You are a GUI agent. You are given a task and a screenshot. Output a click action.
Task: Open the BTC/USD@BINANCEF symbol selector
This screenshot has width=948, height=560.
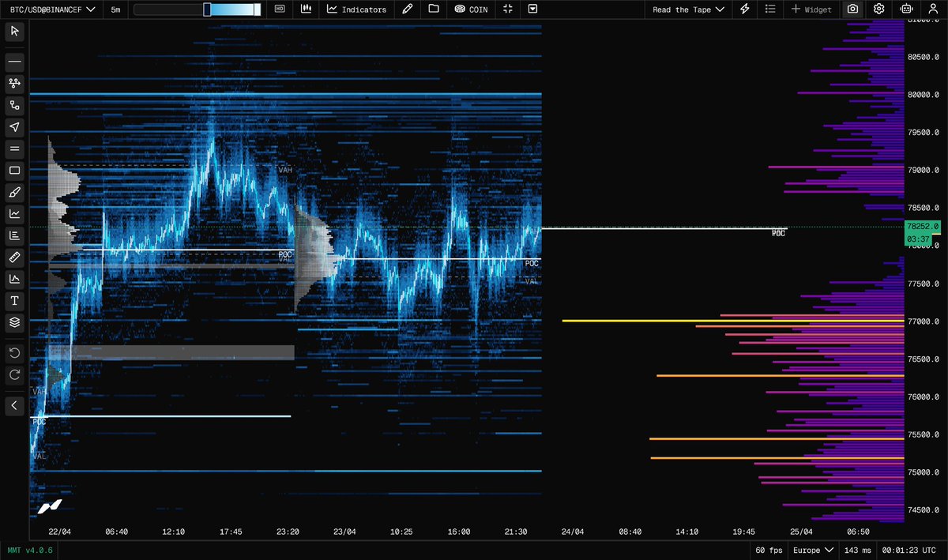pos(54,9)
